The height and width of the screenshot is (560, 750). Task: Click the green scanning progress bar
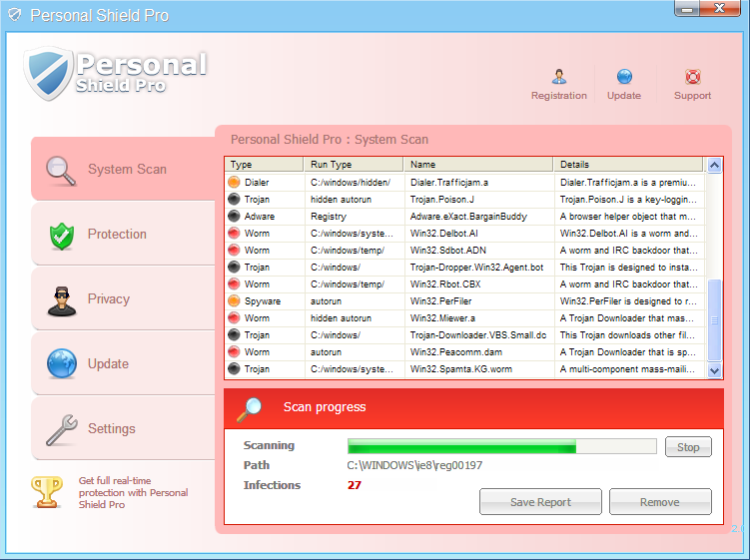(x=502, y=446)
